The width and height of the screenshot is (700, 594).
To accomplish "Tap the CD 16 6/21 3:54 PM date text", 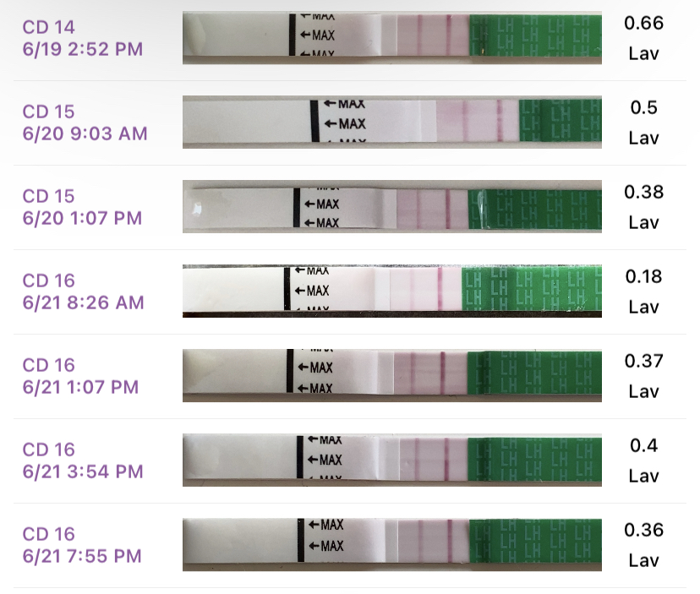I will [82, 460].
